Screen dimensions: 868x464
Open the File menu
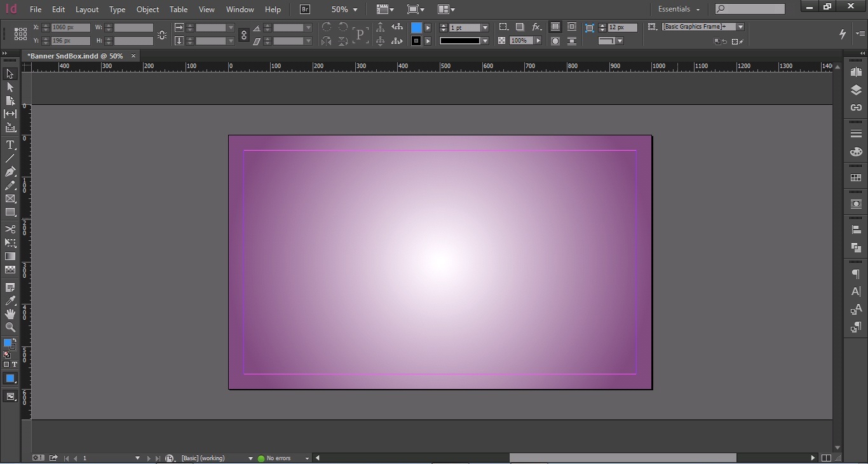pyautogui.click(x=36, y=10)
